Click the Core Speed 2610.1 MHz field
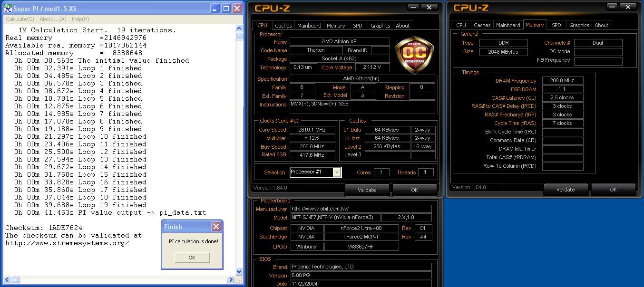This screenshot has height=287, width=644. pos(312,130)
